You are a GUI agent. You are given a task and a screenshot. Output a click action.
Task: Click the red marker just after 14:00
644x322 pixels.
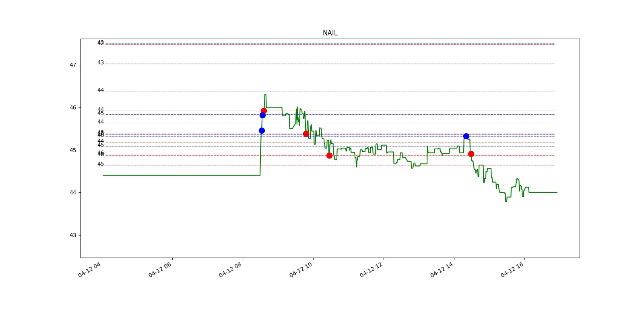(471, 154)
